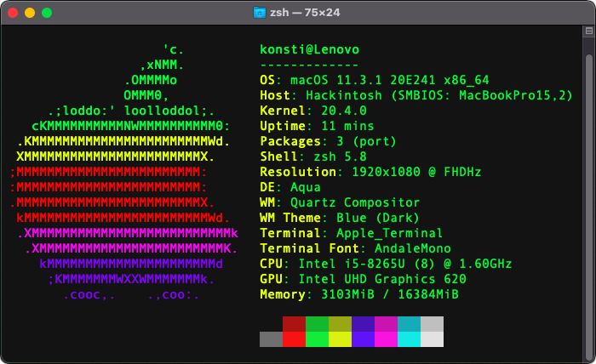This screenshot has height=364, width=596.
Task: Click the Terminal Font value 'AndaleMono'
Action: (413, 248)
